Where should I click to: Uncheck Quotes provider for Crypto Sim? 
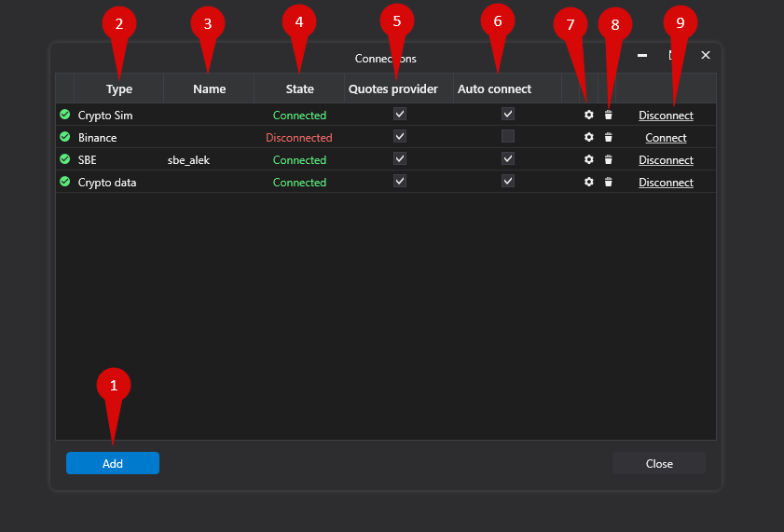coord(400,114)
